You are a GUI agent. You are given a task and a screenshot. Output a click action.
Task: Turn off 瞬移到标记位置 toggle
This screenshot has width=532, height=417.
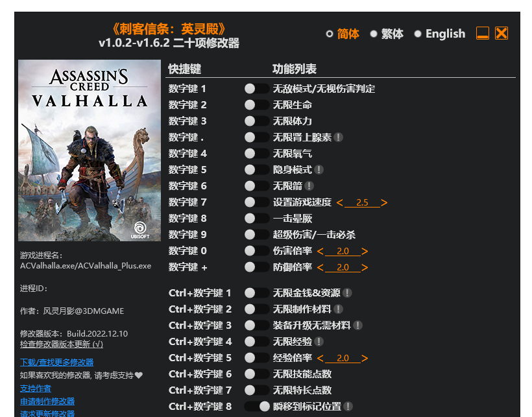(x=257, y=407)
